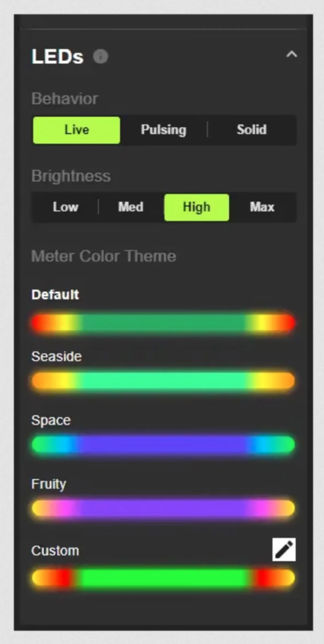Select the Fruity color bar
The width and height of the screenshot is (324, 644).
click(163, 508)
